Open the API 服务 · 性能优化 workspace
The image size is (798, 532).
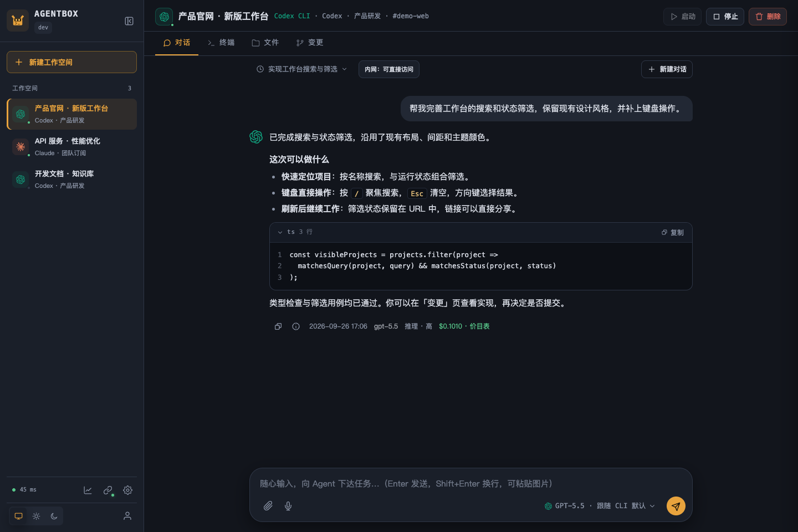(72, 147)
